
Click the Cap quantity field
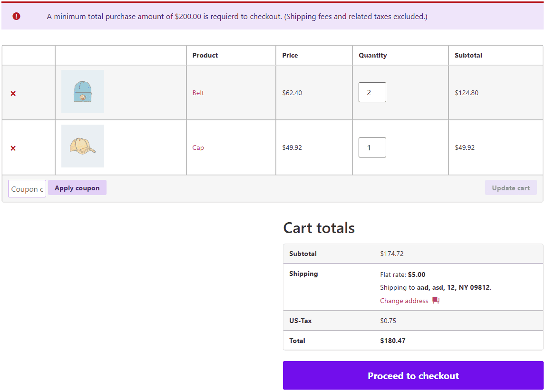[372, 147]
